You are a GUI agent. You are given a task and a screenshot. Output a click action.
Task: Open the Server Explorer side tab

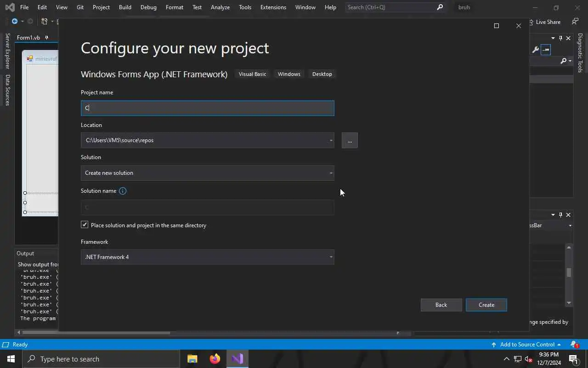(7, 51)
